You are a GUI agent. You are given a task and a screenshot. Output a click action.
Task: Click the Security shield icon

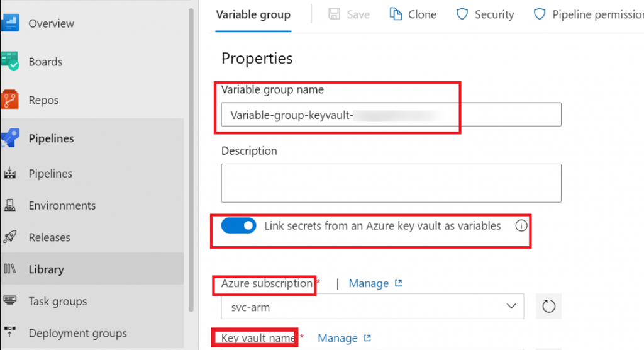[x=462, y=14]
